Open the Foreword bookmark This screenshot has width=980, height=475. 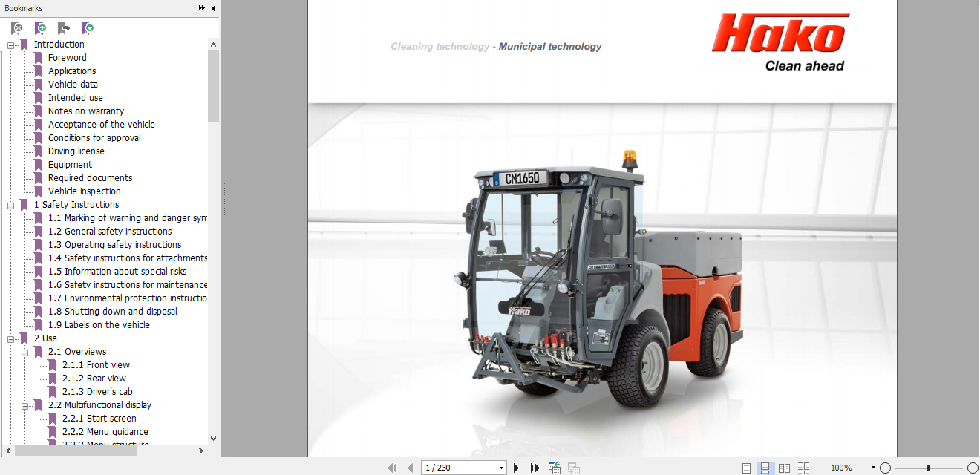point(68,58)
